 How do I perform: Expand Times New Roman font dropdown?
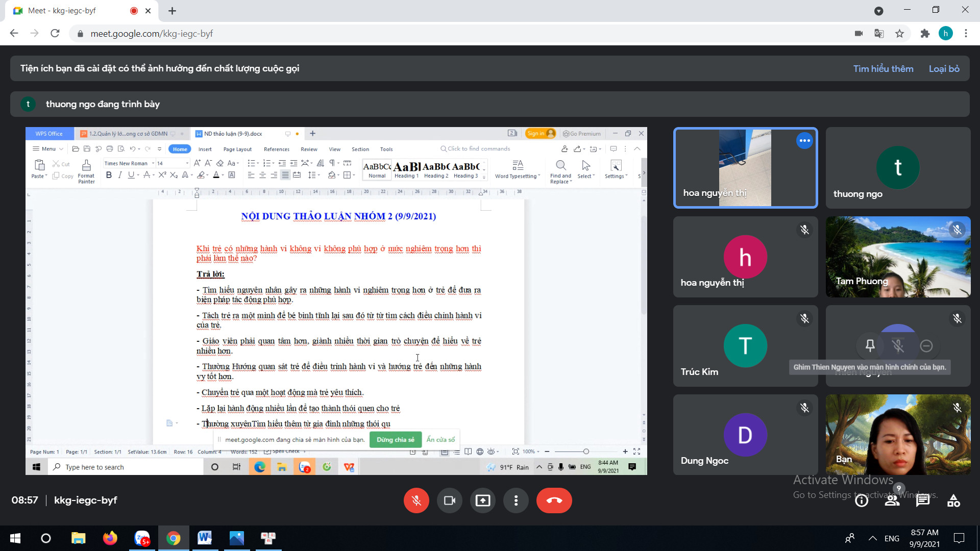(x=153, y=163)
